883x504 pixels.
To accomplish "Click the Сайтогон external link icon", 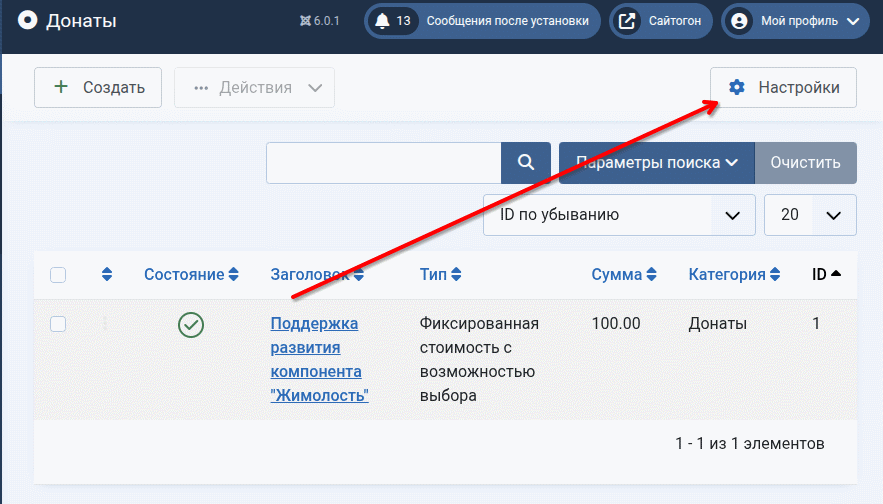I will (x=627, y=21).
